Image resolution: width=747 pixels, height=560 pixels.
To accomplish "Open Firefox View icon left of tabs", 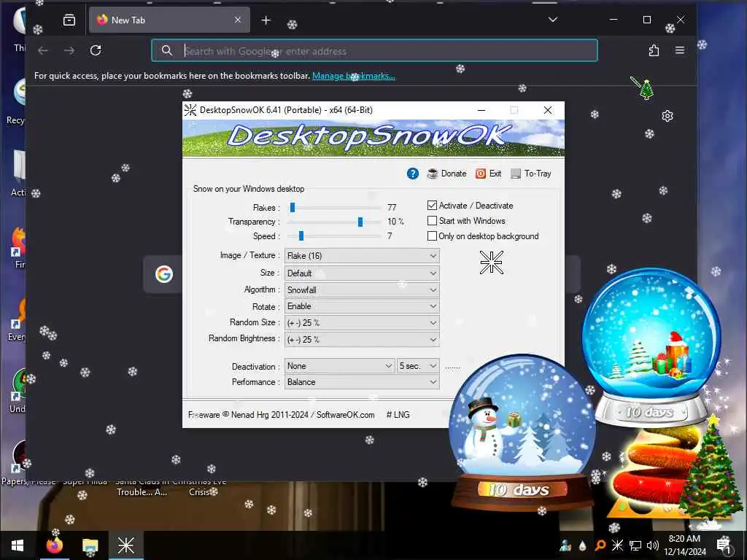I will tap(69, 20).
